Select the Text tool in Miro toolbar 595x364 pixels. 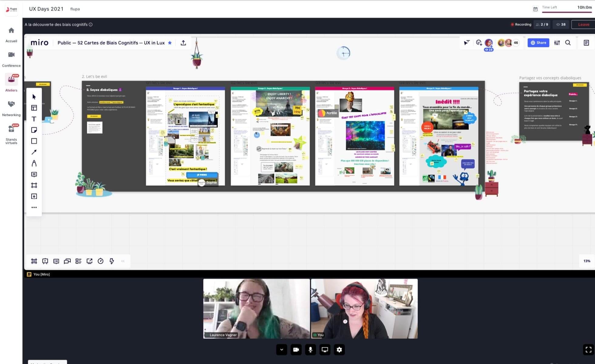pos(34,119)
